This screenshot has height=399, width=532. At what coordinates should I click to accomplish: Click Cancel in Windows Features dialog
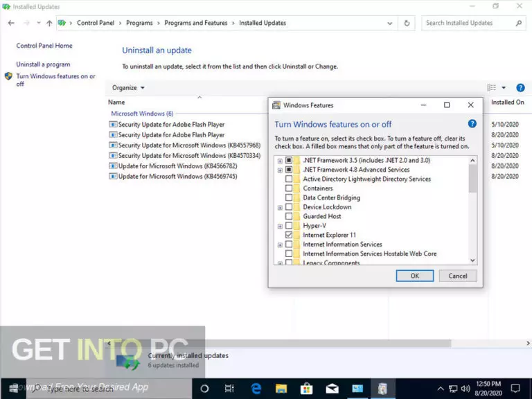pyautogui.click(x=458, y=276)
